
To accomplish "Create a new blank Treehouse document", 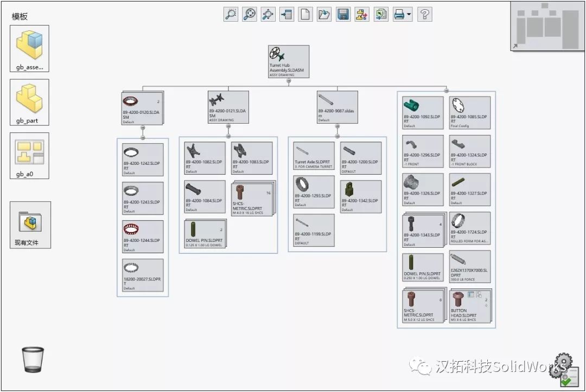I will click(x=305, y=15).
